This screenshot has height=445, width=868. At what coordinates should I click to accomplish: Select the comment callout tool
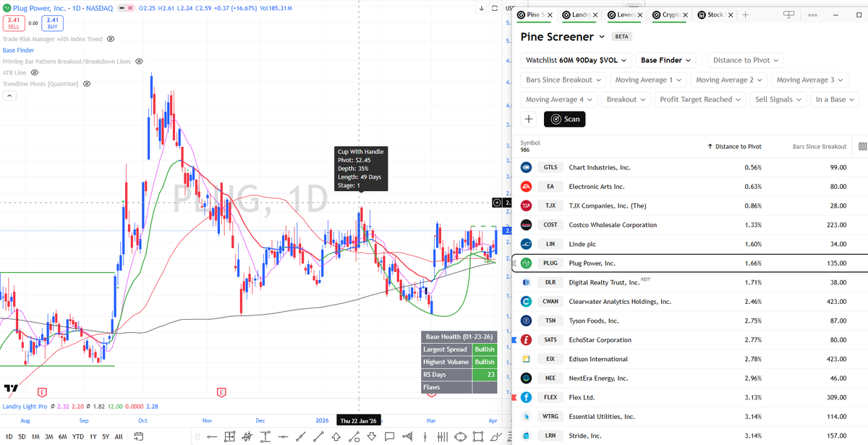[390, 436]
